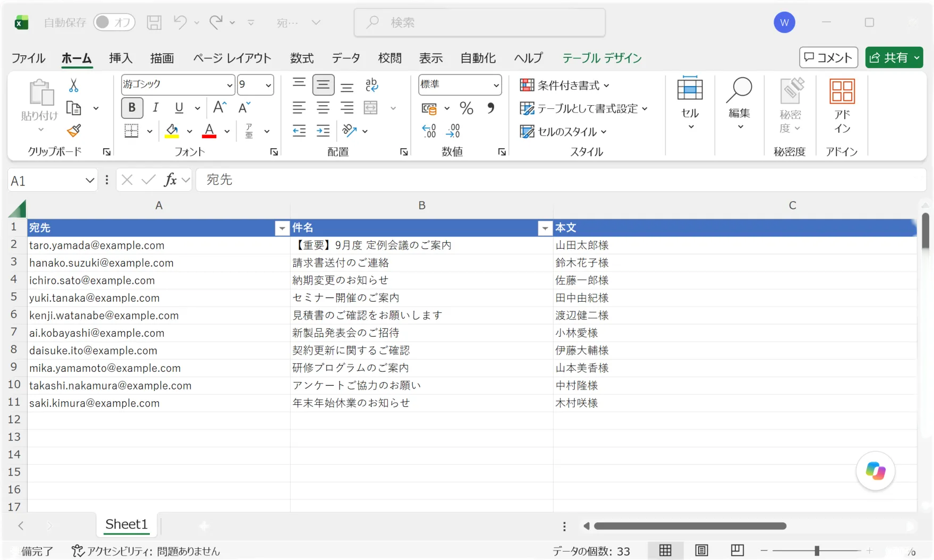Click the zoom slider handle
This screenshot has height=560, width=934.
[817, 551]
